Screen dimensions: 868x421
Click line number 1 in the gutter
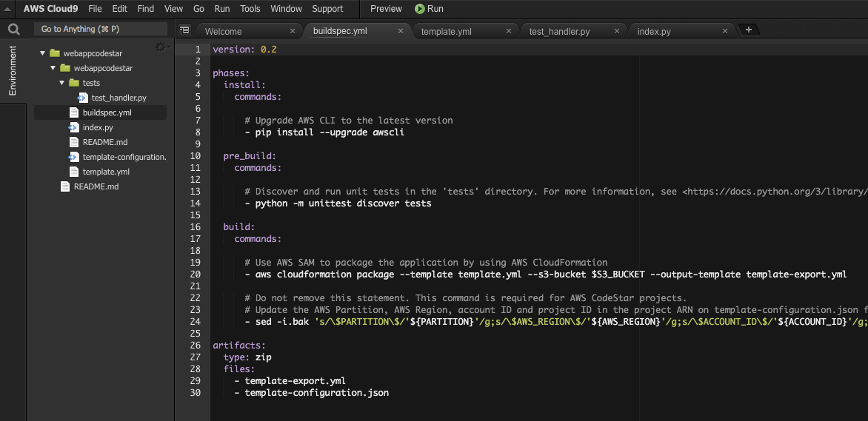click(x=198, y=50)
